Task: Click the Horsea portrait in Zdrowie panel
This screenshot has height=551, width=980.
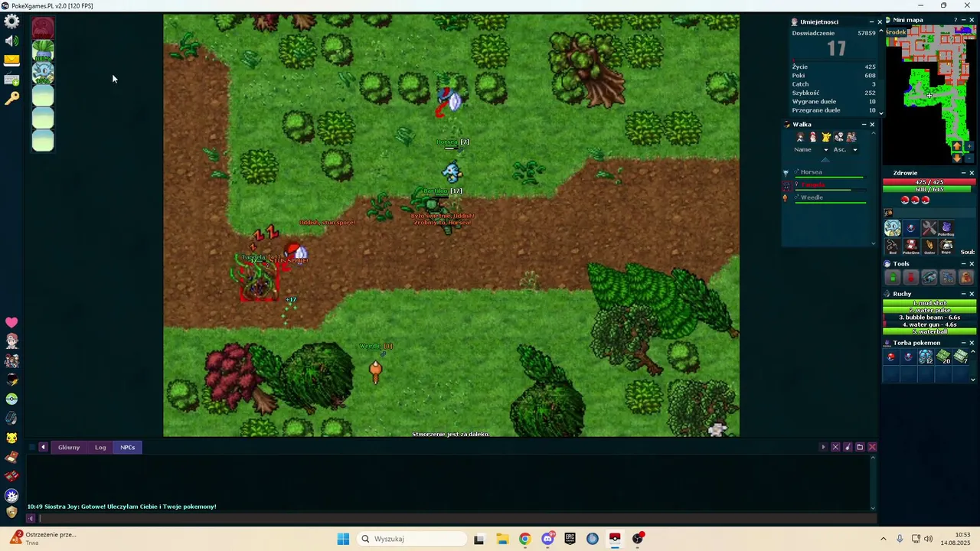Action: pyautogui.click(x=893, y=228)
